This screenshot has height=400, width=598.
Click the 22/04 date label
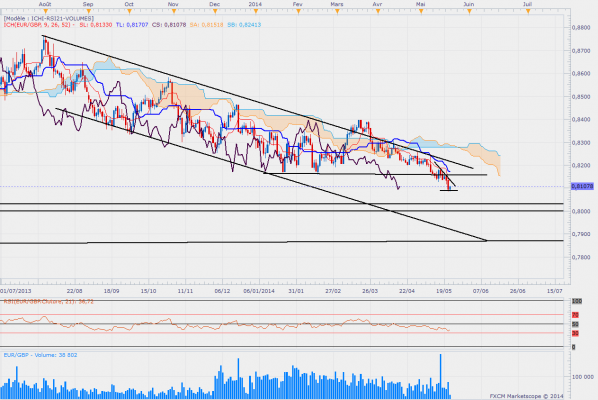click(407, 291)
